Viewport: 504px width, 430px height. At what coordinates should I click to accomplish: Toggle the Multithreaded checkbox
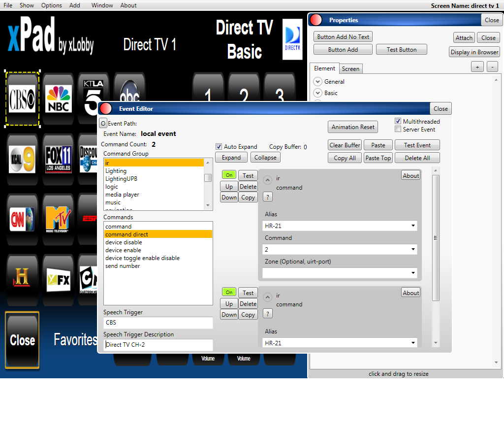pos(398,121)
